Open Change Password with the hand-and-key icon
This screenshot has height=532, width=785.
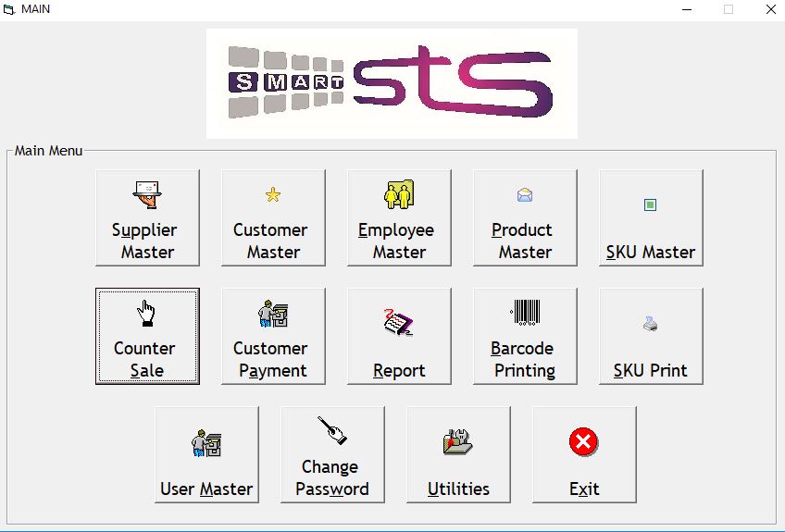click(333, 454)
